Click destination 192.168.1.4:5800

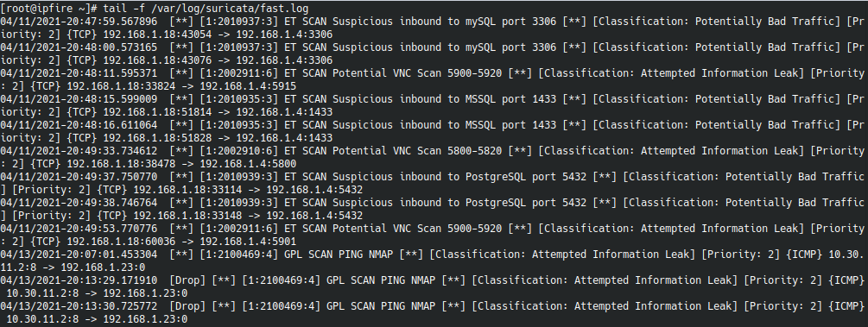point(248,164)
